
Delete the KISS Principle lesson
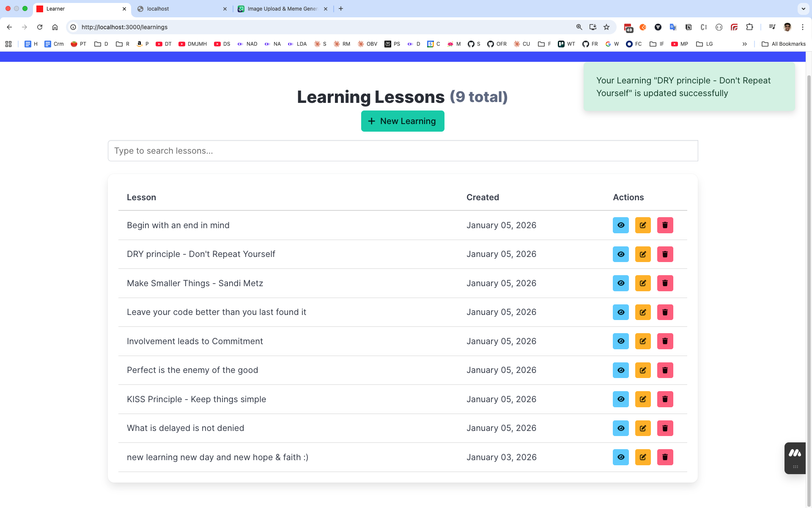coord(665,399)
